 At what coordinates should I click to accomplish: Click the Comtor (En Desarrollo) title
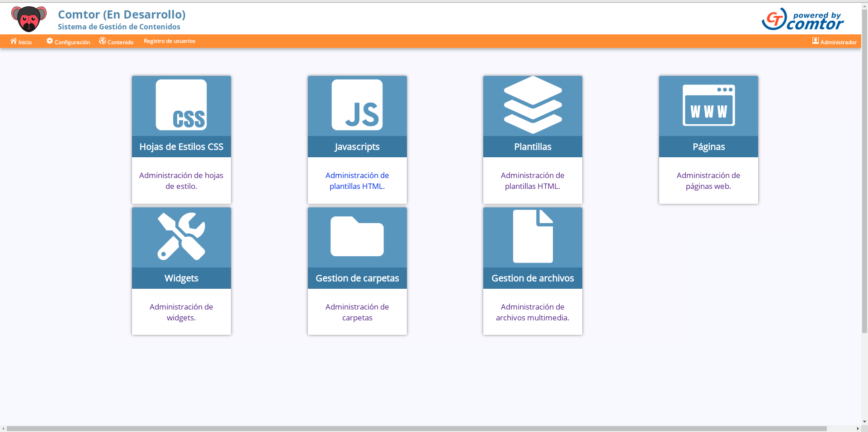pyautogui.click(x=122, y=14)
